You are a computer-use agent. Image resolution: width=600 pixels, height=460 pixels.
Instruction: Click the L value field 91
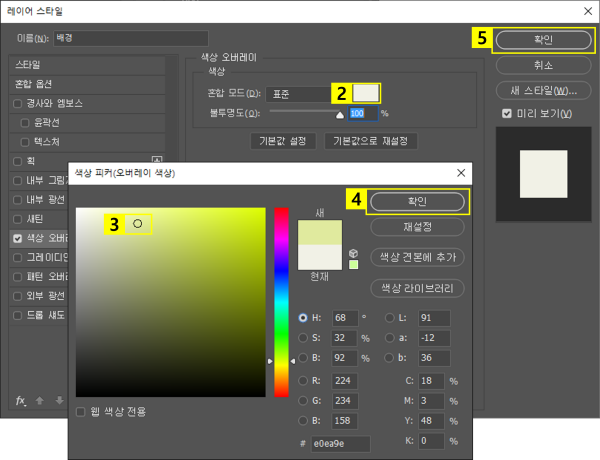(434, 318)
